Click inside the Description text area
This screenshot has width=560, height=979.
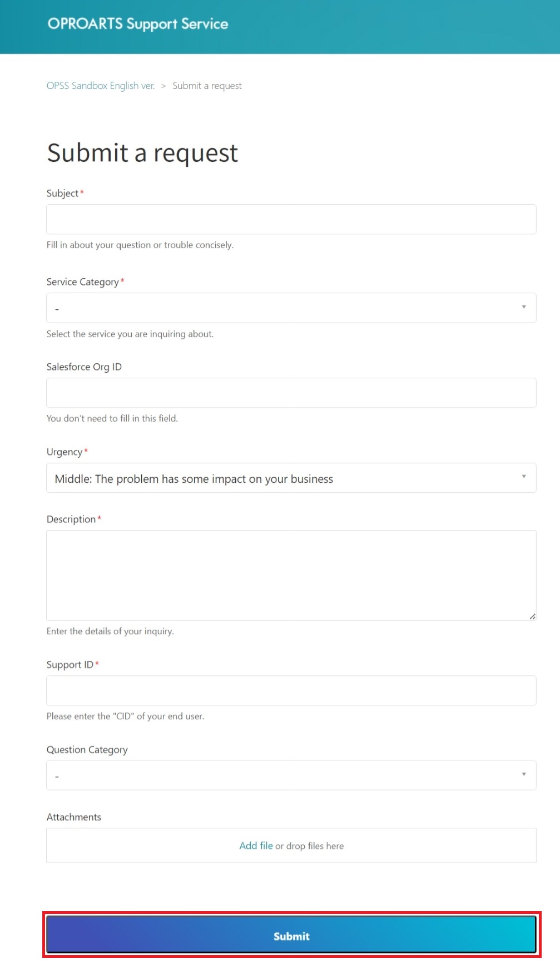coord(291,573)
